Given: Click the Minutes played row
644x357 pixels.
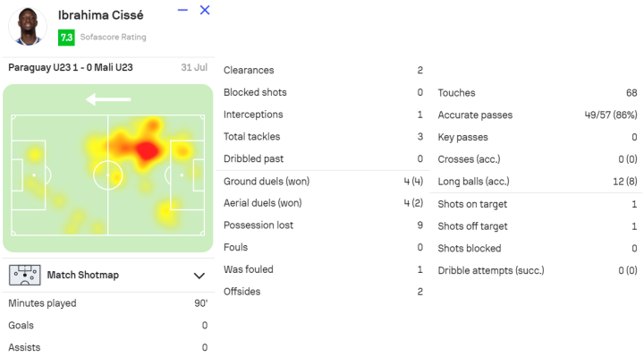Looking at the screenshot, I should 108,303.
